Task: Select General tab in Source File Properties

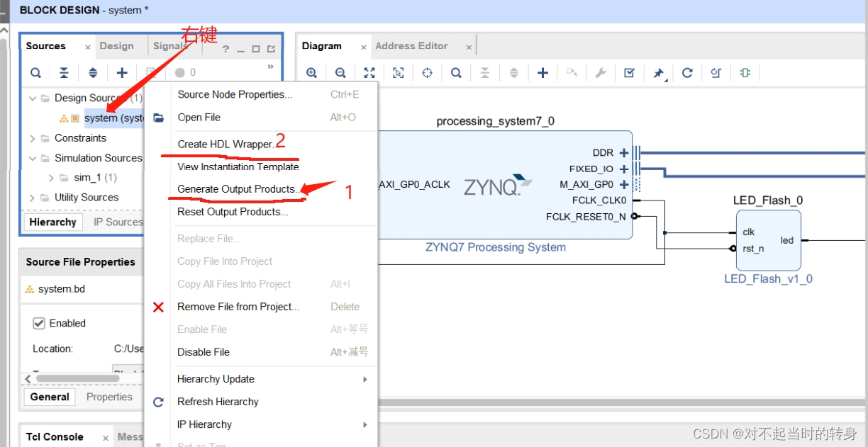Action: pos(50,397)
